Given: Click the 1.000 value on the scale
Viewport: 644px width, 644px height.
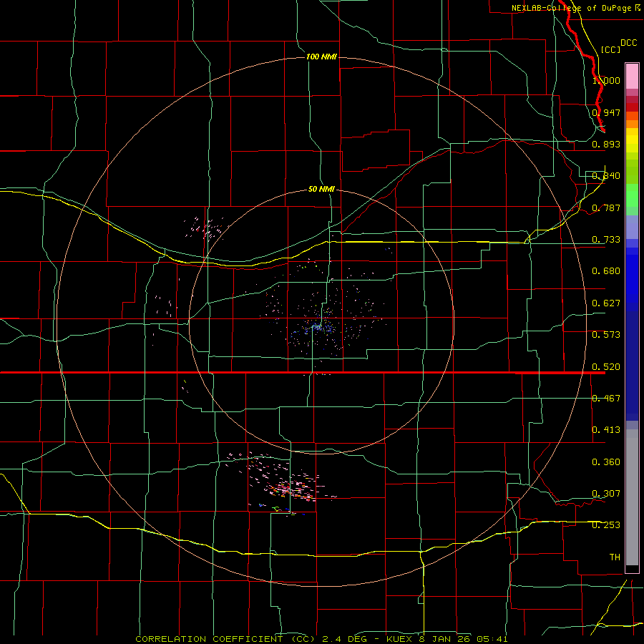Looking at the screenshot, I should [606, 80].
